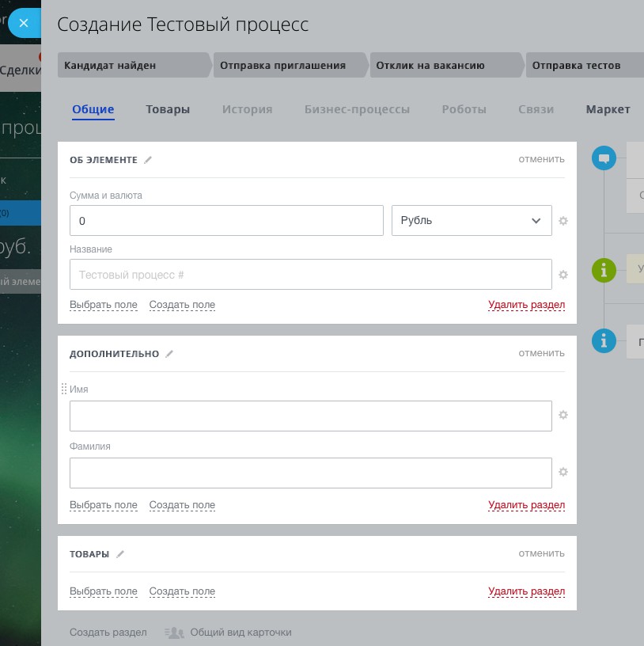Image resolution: width=644 pixels, height=646 pixels.
Task: Switch to the Товары tab
Action: point(168,109)
